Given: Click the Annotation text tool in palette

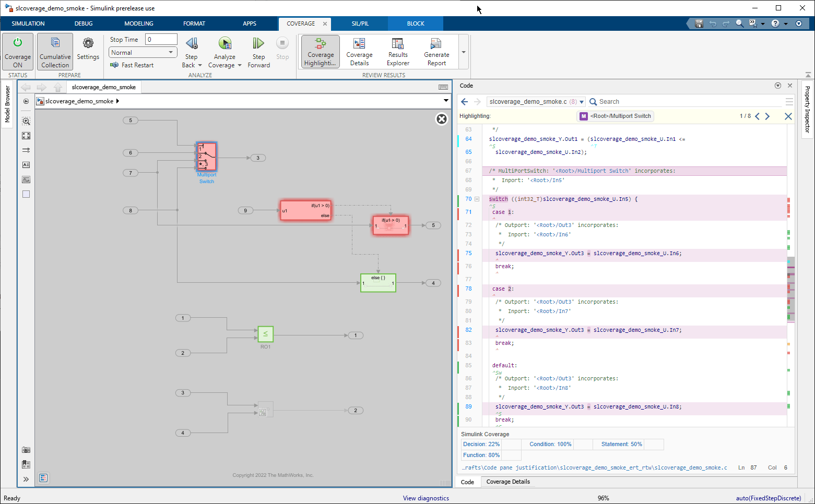Looking at the screenshot, I should pos(26,165).
